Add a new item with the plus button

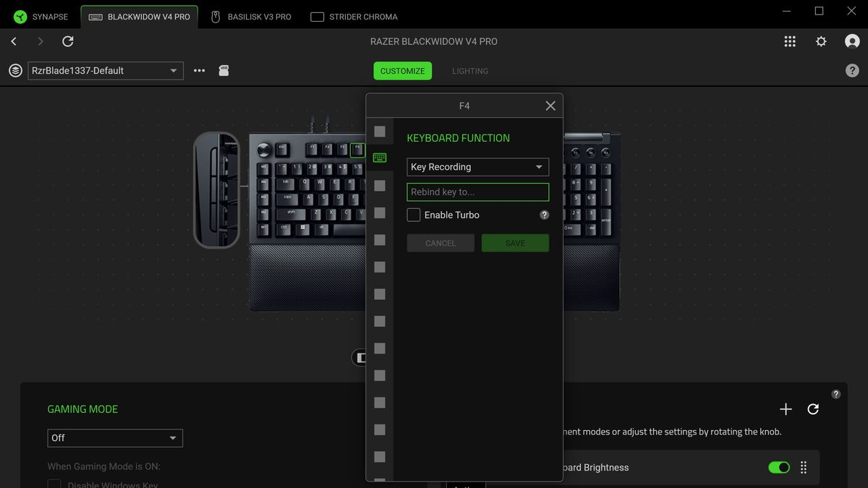click(x=786, y=408)
